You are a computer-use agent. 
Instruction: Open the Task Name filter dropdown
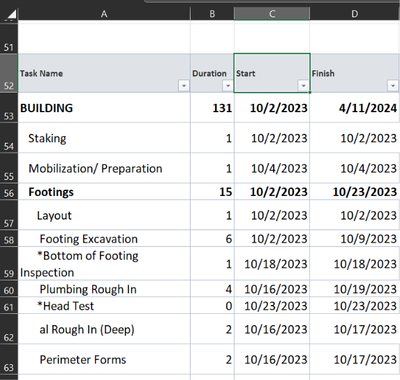pyautogui.click(x=184, y=86)
